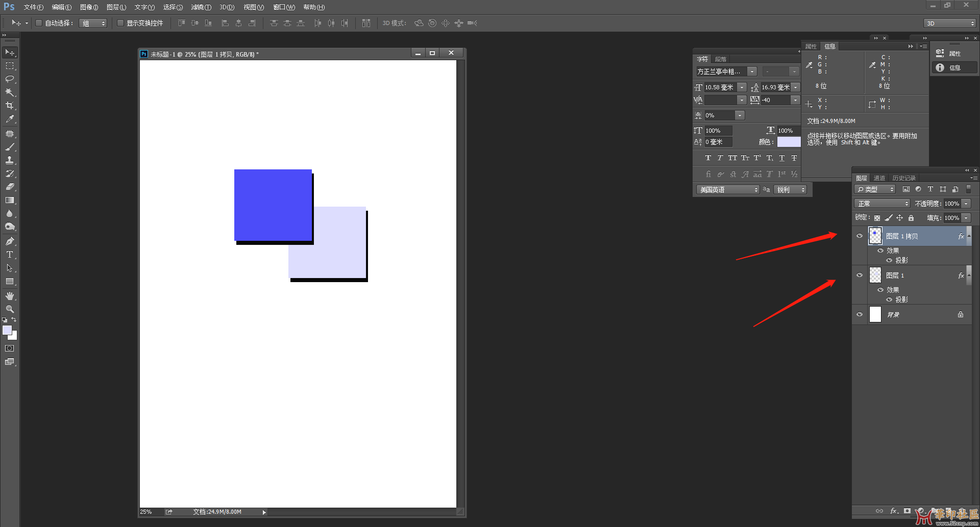Switch to the 历史记录 tab

click(x=904, y=178)
